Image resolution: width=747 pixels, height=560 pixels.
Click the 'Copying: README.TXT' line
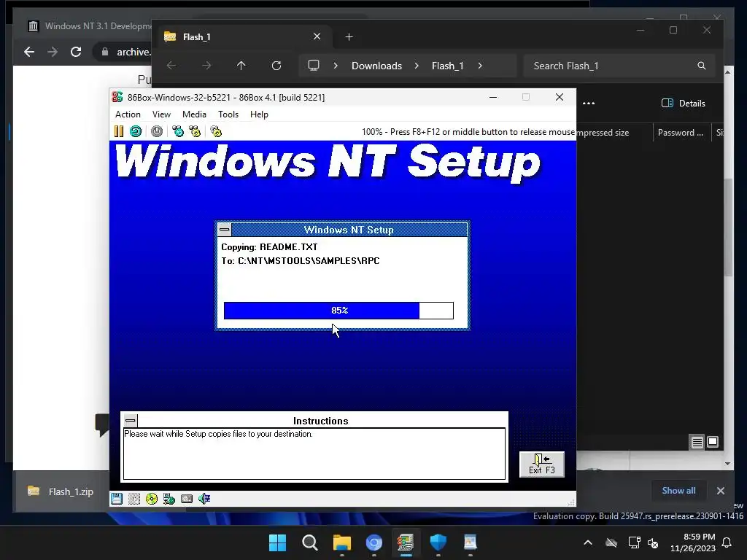(x=269, y=247)
